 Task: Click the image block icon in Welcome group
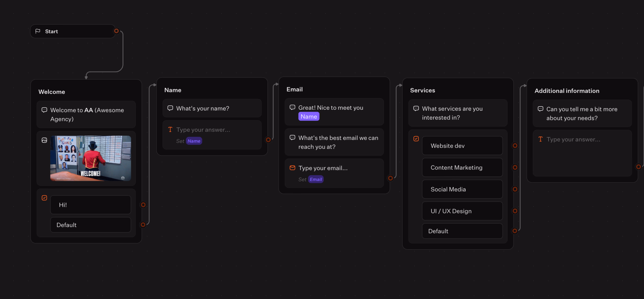pos(44,140)
